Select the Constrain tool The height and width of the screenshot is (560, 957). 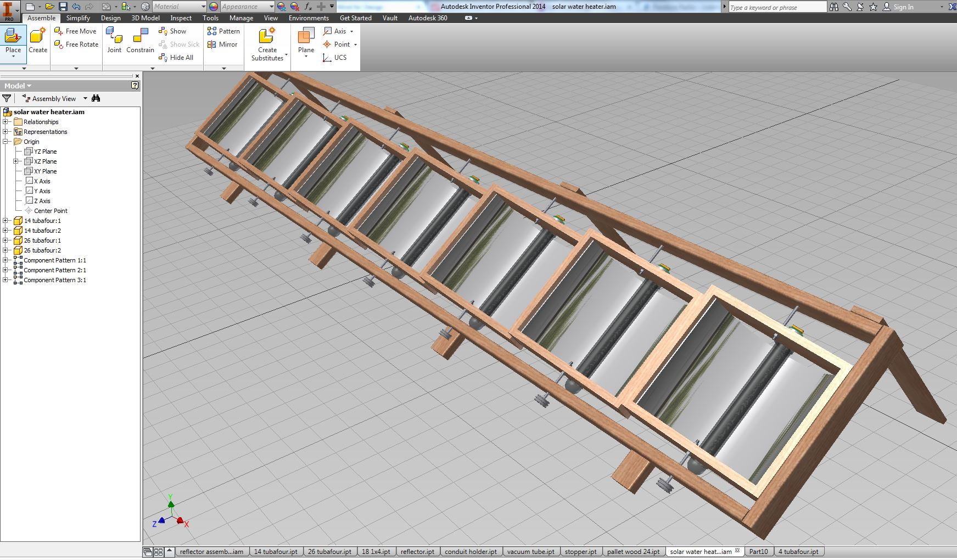tap(140, 41)
